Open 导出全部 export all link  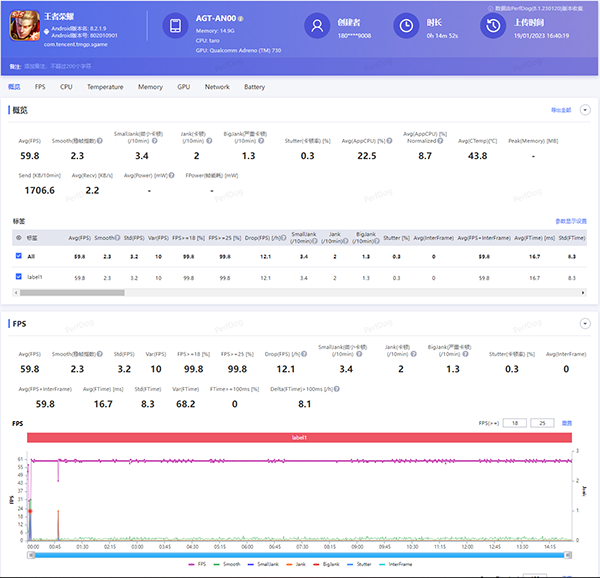tap(560, 110)
